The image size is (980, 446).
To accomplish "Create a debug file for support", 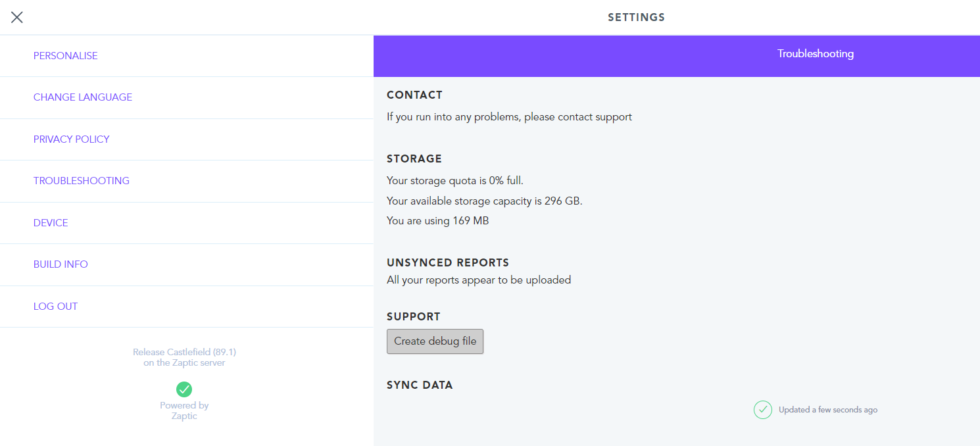I will coord(435,341).
